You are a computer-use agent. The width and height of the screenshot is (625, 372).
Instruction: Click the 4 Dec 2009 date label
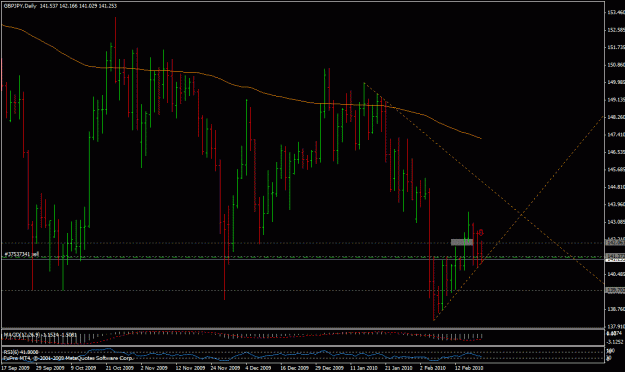(258, 368)
